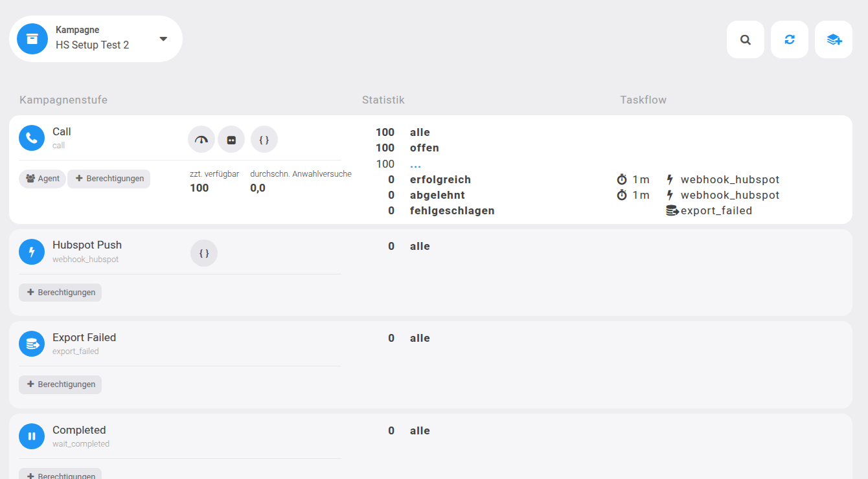This screenshot has width=868, height=479.
Task: Click the durchschn. Anwahlversuche label
Action: coord(301,173)
